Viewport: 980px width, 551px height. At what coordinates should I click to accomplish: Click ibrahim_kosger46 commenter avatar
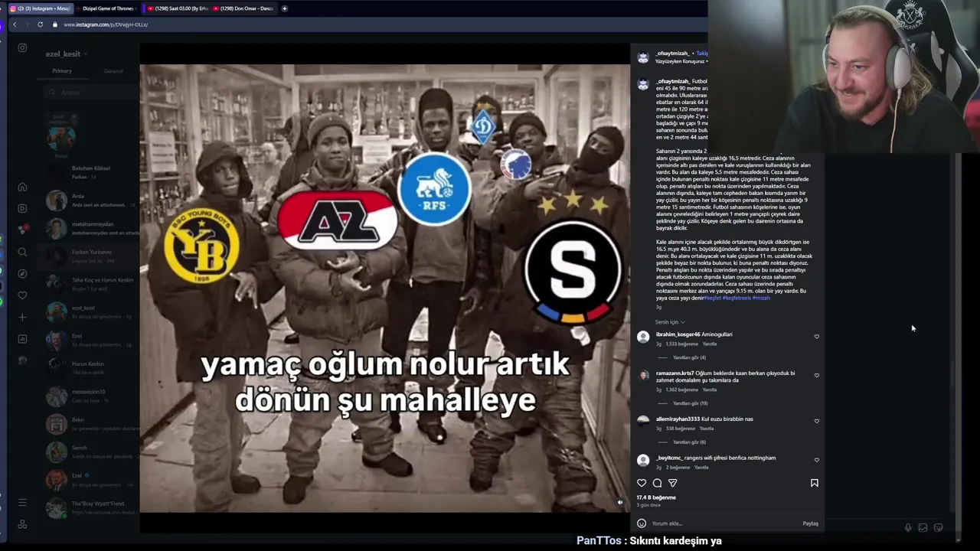pos(643,337)
